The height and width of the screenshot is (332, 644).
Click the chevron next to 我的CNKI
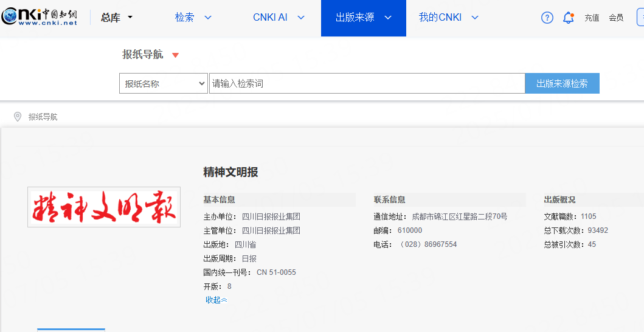pyautogui.click(x=475, y=18)
